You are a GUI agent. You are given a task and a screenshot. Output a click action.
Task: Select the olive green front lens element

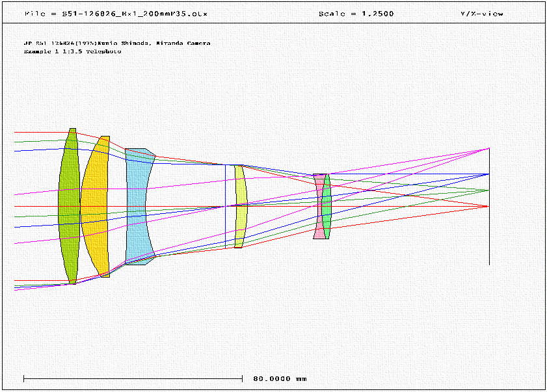pos(69,206)
